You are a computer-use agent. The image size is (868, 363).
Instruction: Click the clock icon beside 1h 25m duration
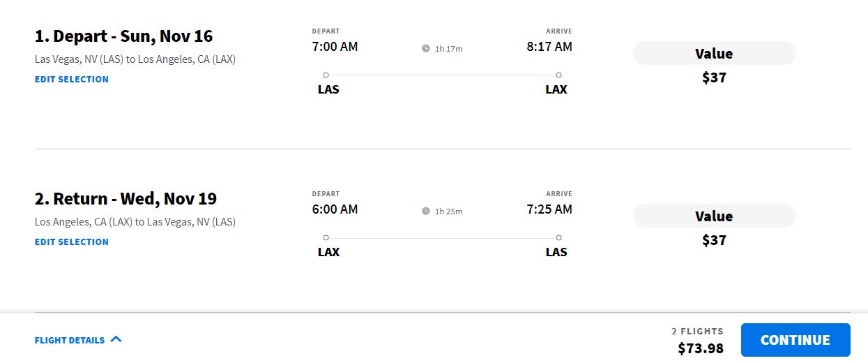(426, 212)
